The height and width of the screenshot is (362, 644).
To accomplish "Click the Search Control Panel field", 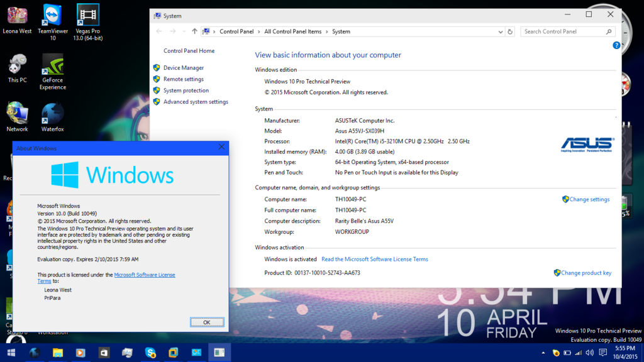I will (568, 31).
